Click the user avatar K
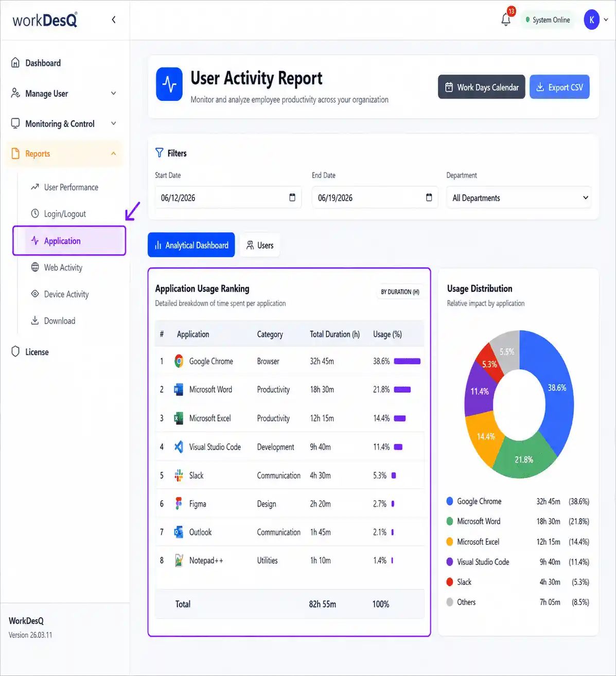Screen dimensions: 616x676 592,20
